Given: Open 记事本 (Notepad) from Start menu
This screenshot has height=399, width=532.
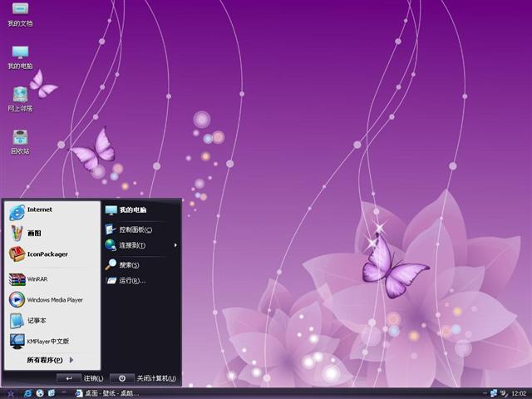Looking at the screenshot, I should tap(36, 320).
